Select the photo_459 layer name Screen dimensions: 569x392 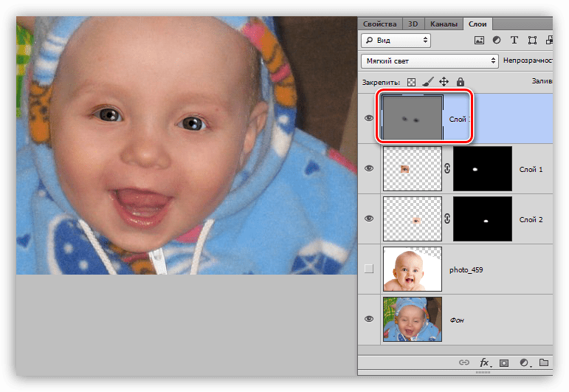466,269
